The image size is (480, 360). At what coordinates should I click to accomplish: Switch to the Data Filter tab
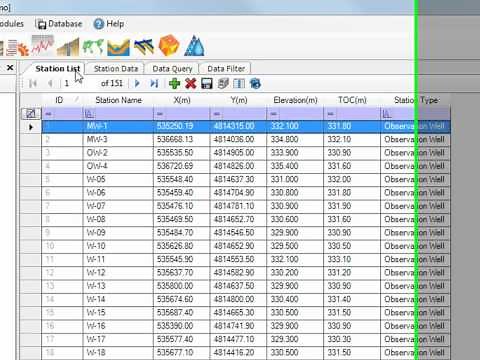point(226,69)
